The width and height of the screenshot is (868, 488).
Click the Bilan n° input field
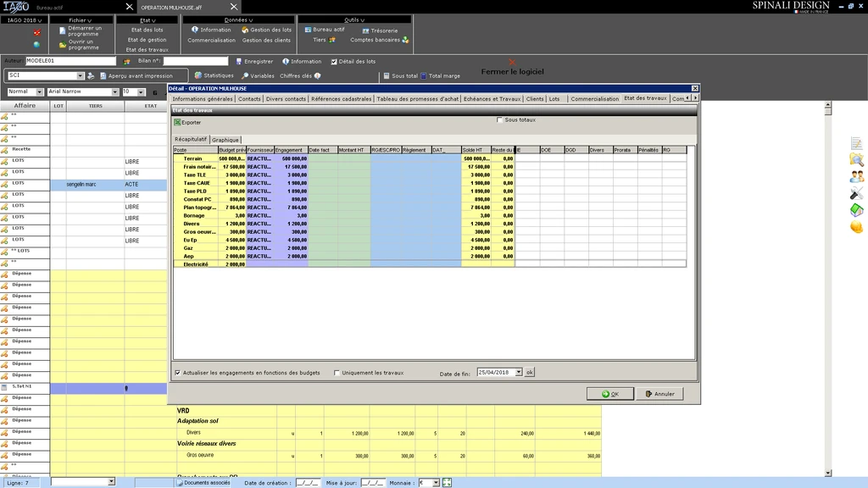196,61
